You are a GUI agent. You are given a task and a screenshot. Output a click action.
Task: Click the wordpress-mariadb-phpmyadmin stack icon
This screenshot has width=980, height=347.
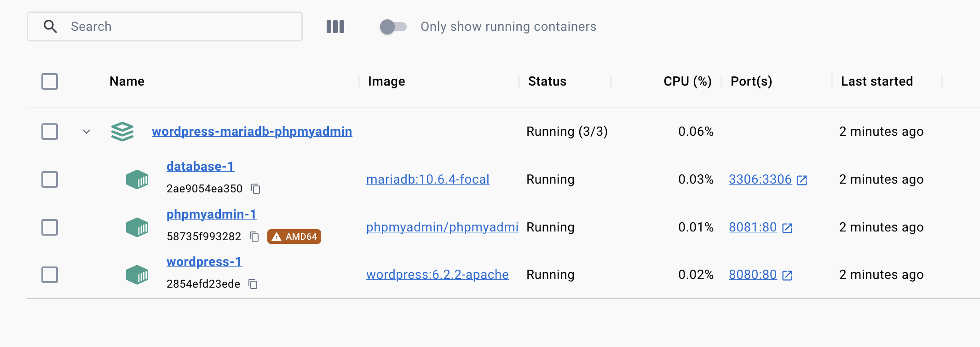coord(122,132)
